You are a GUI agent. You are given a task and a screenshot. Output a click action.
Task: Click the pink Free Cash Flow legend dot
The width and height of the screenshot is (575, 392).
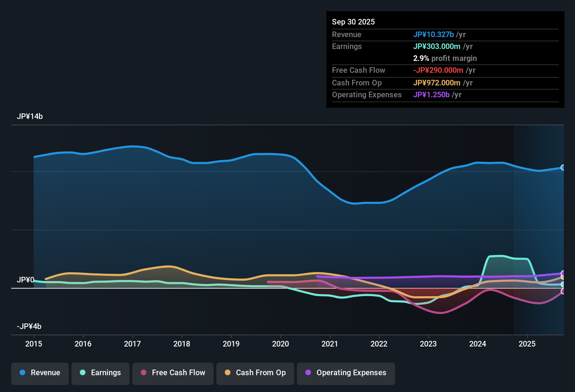point(144,373)
